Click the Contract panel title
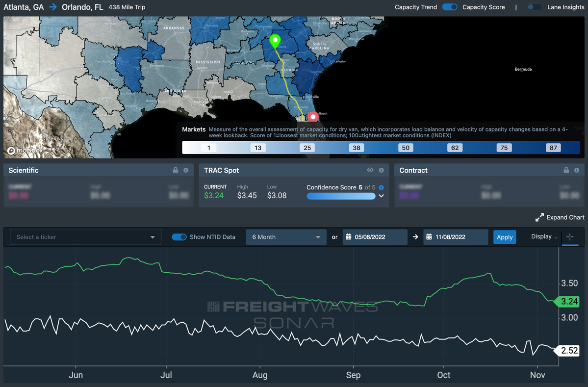 413,170
